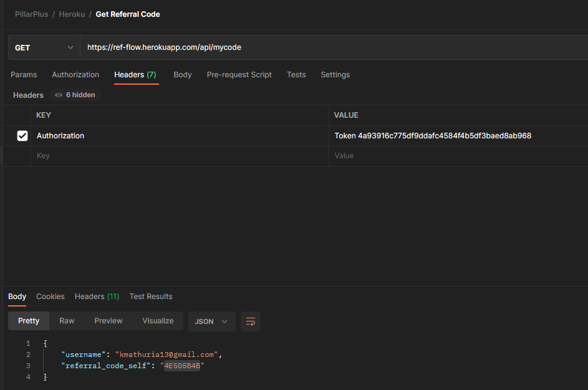Click the Token value cell
Image resolution: width=588 pixels, height=390 pixels.
[x=458, y=136]
